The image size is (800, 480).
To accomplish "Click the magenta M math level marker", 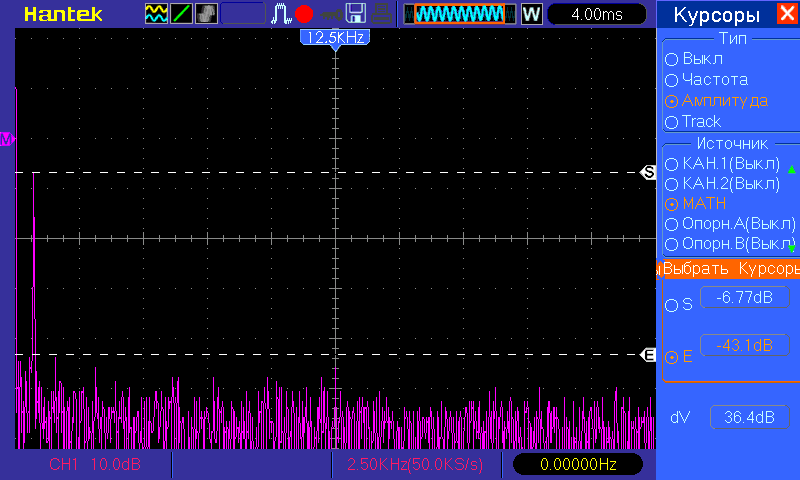I will pyautogui.click(x=7, y=139).
